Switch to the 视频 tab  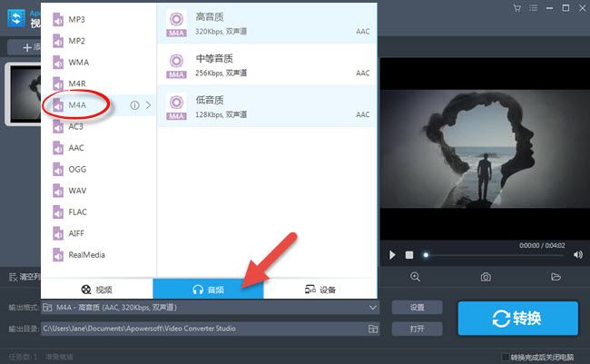pyautogui.click(x=97, y=289)
